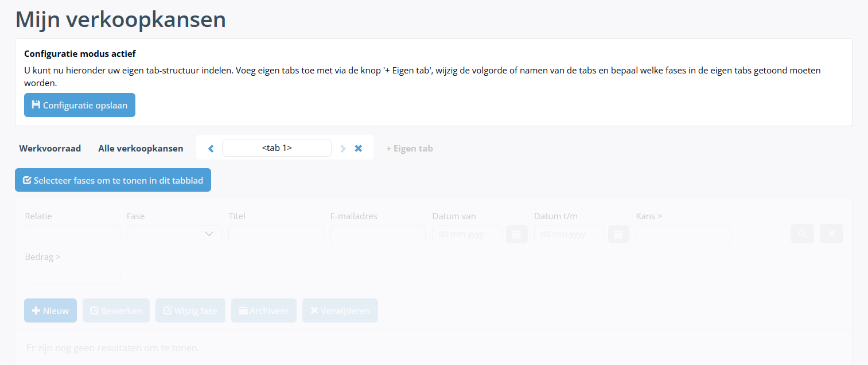868x365 pixels.
Task: Click 'Er zijn nog geen resultaten' message
Action: click(113, 348)
